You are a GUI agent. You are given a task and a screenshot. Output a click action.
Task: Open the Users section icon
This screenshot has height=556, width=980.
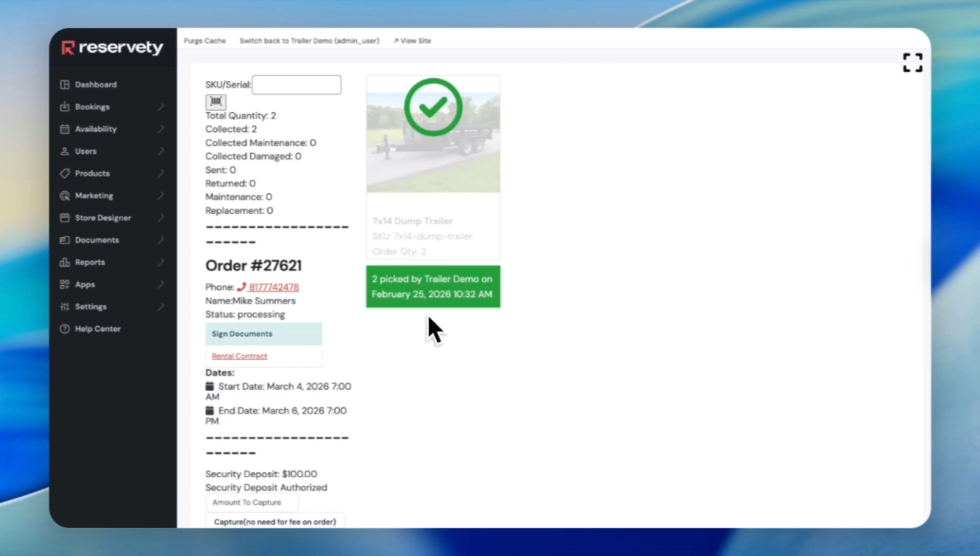[64, 151]
